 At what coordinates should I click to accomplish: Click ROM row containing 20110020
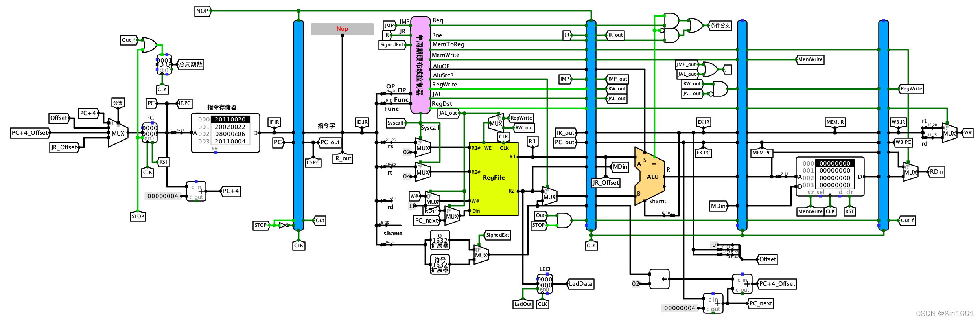[x=230, y=120]
